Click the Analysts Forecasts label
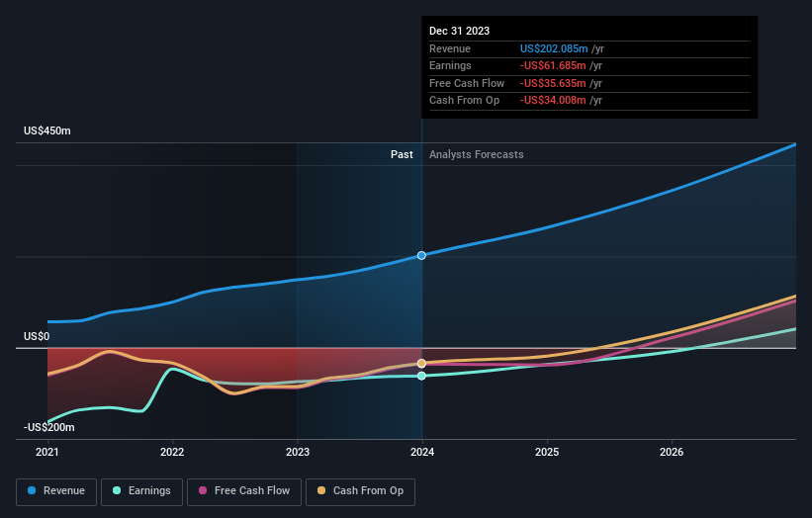812x518 pixels. [477, 154]
